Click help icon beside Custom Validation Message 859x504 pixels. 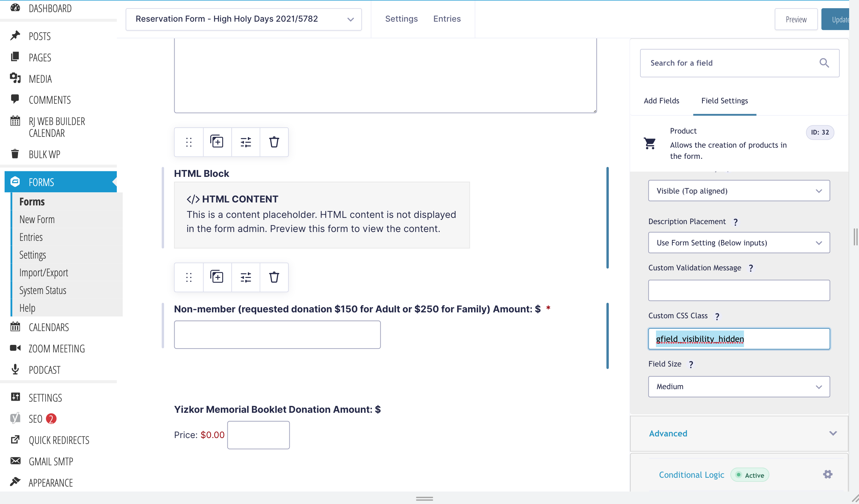(x=751, y=268)
